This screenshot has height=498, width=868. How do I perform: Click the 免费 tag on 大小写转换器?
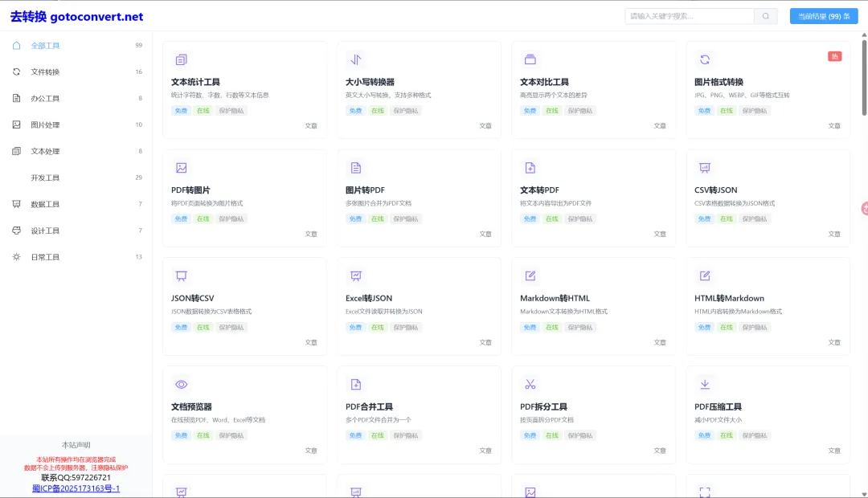355,111
